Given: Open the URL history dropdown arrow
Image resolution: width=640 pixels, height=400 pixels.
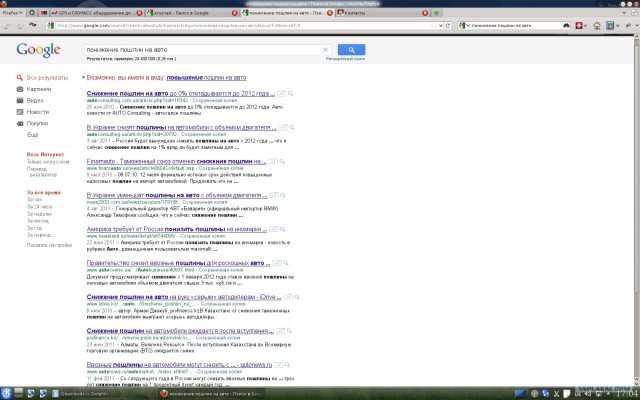Looking at the screenshot, I should 441,26.
